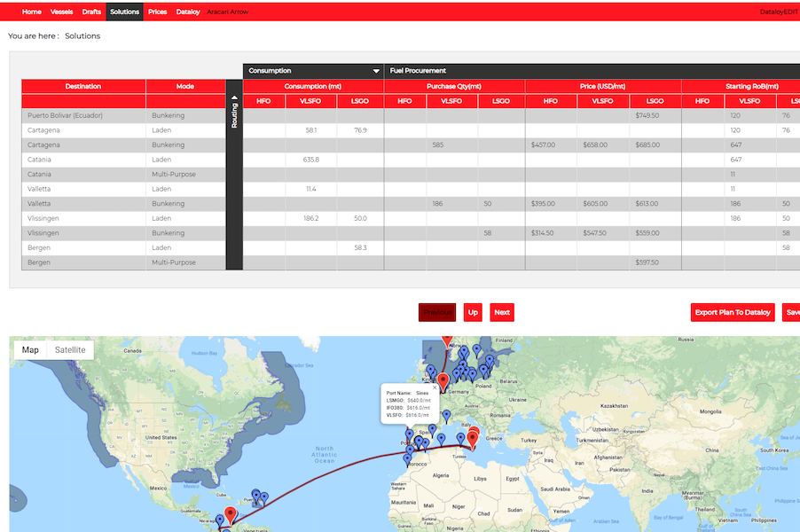Click the $314.50 HFO price
Screen dimensions: 800x532
point(542,233)
